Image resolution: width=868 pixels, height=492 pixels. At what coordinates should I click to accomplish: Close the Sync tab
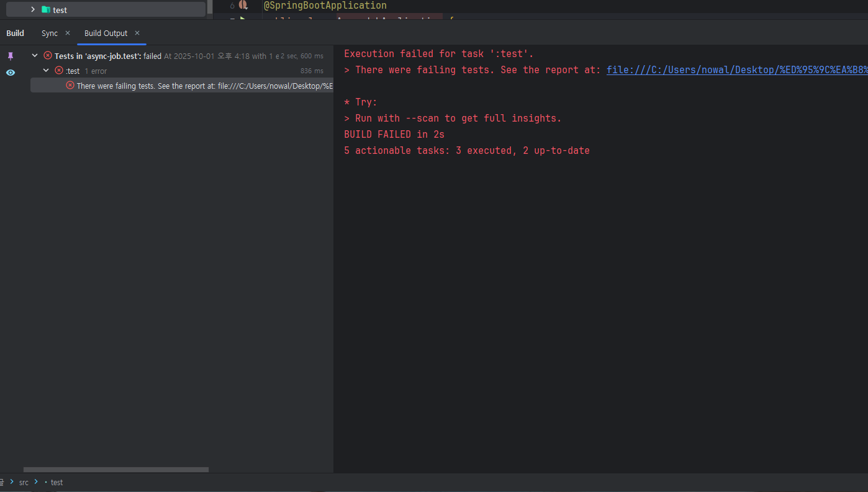point(68,33)
